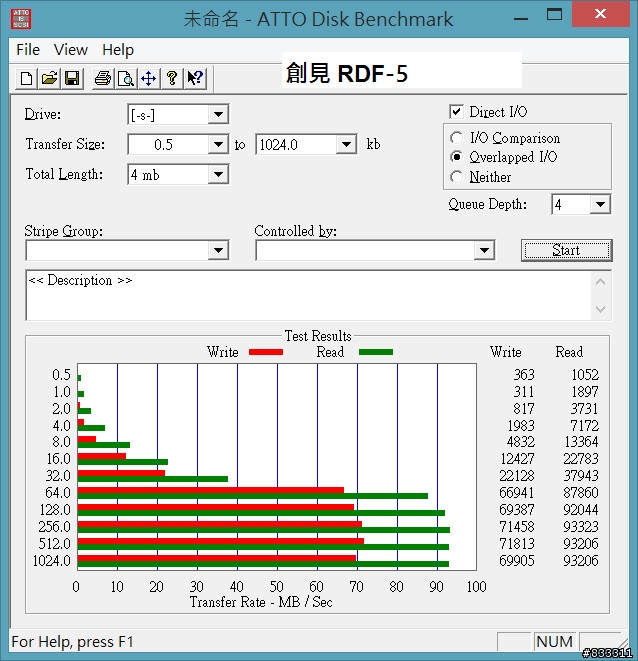638x661 pixels.
Task: Click the New file toolbar icon
Action: (26, 78)
